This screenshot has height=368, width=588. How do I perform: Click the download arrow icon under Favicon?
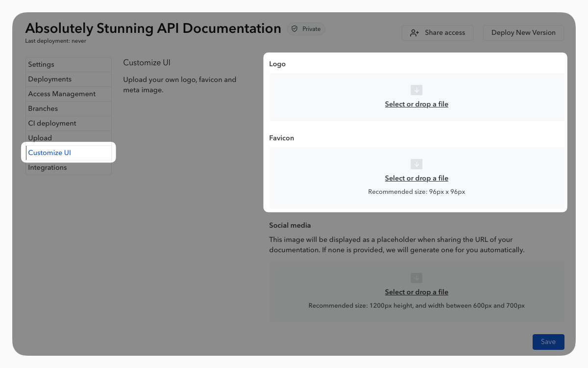click(416, 164)
